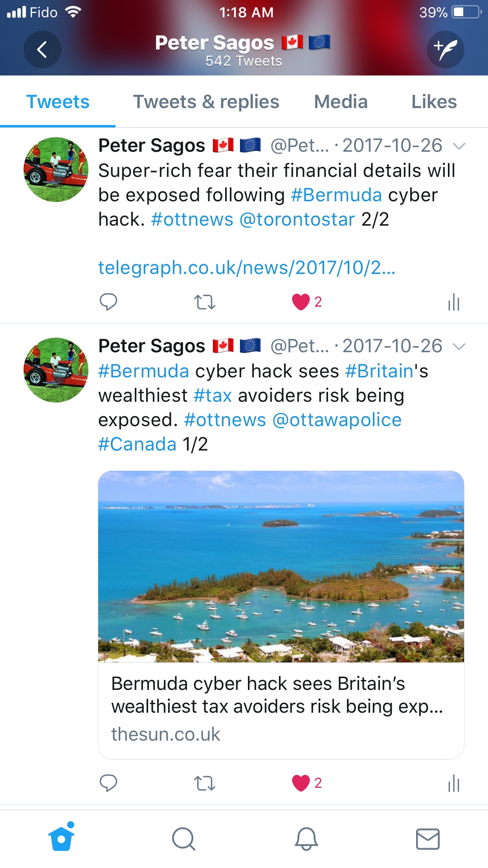View analytics of the first tweet
The height and width of the screenshot is (868, 488).
point(454,302)
